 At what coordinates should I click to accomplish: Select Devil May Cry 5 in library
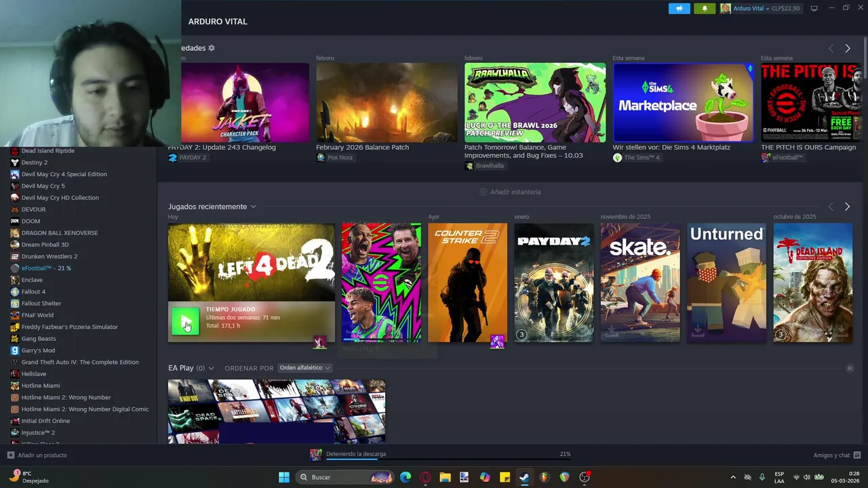43,186
